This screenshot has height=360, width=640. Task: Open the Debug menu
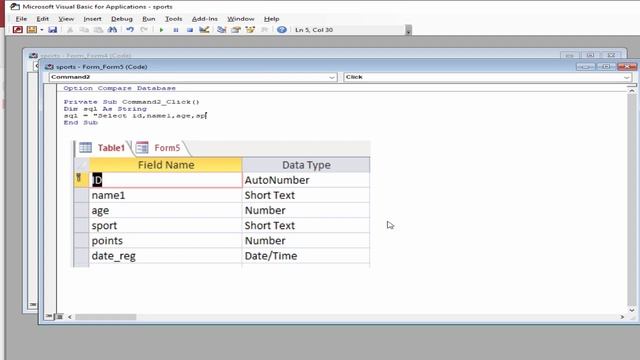pos(122,19)
